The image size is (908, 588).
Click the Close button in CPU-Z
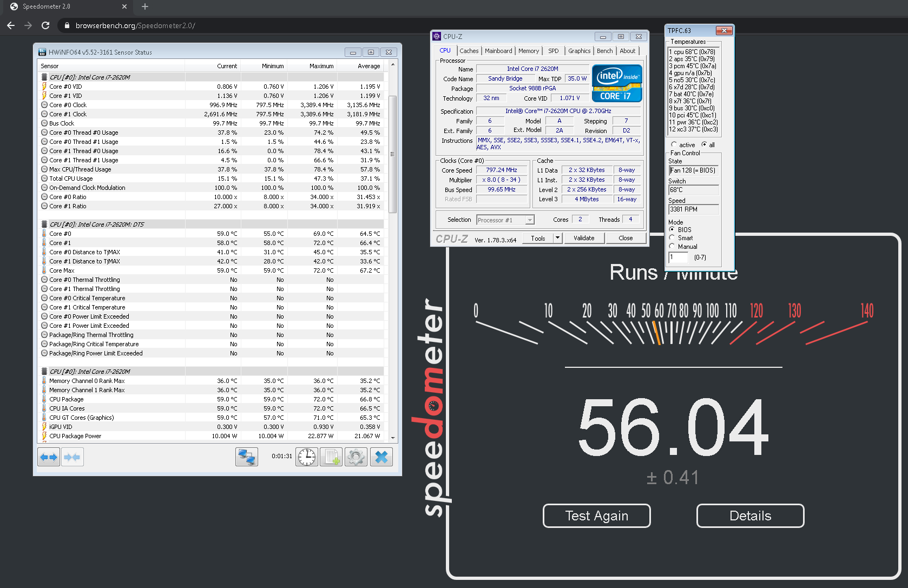point(626,238)
